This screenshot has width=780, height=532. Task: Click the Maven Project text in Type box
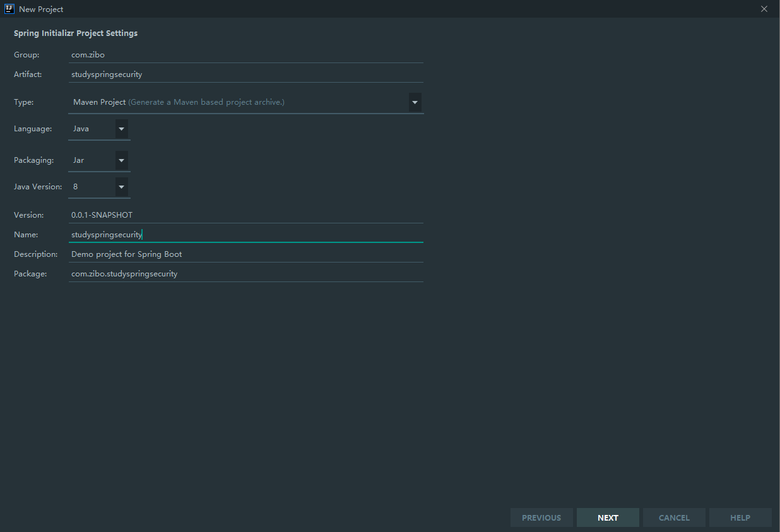pos(100,102)
